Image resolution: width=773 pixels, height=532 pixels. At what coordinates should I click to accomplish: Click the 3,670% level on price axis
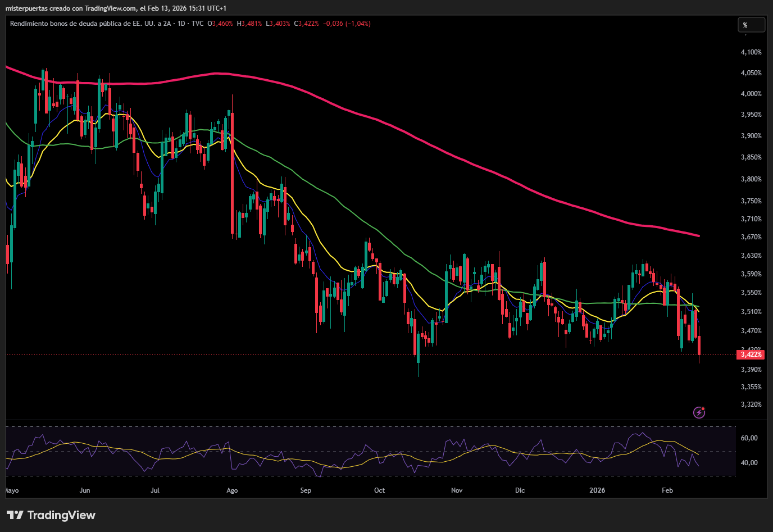(751, 237)
